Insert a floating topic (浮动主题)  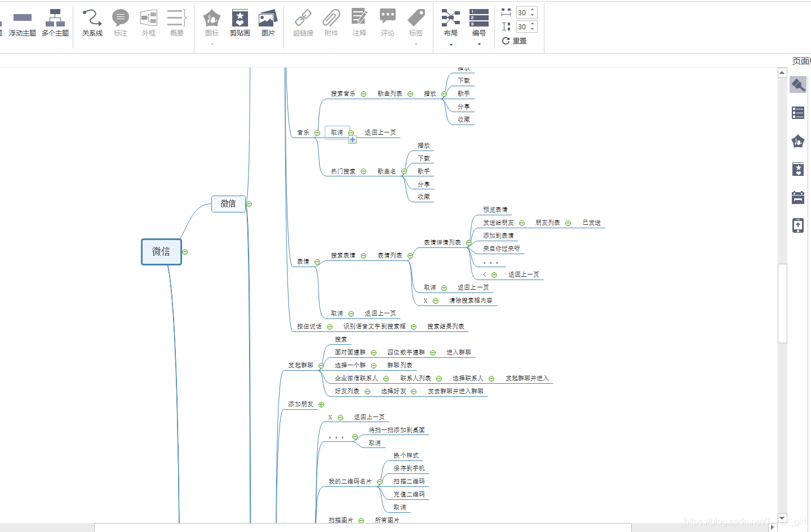pyautogui.click(x=23, y=23)
